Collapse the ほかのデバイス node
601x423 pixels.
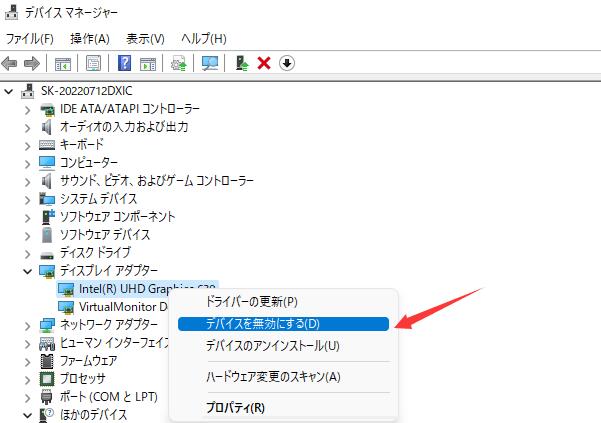click(27, 415)
